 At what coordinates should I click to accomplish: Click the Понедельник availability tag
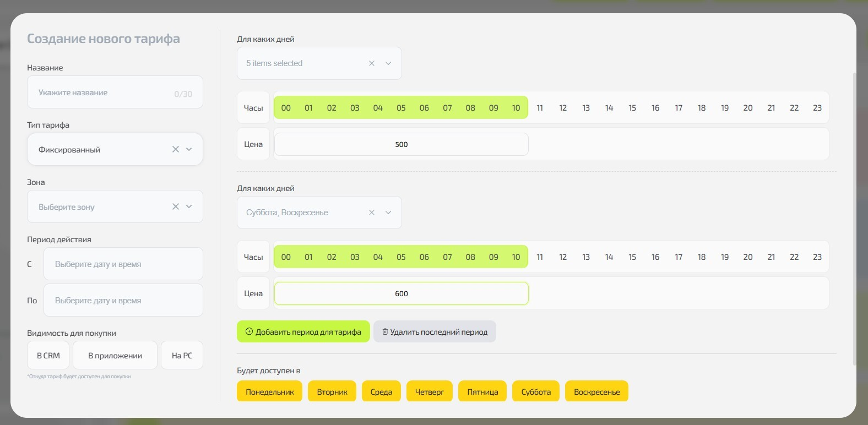pos(269,392)
